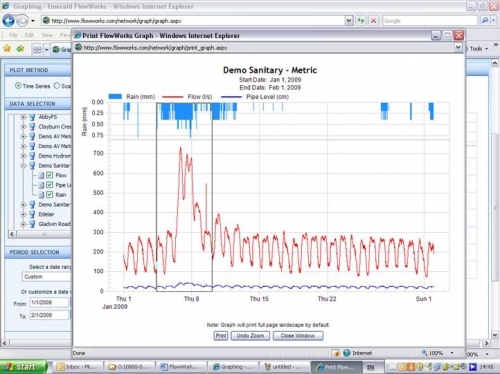The width and height of the screenshot is (500, 374).
Task: Click Add to Favorites star-plus icon
Action: point(20,49)
